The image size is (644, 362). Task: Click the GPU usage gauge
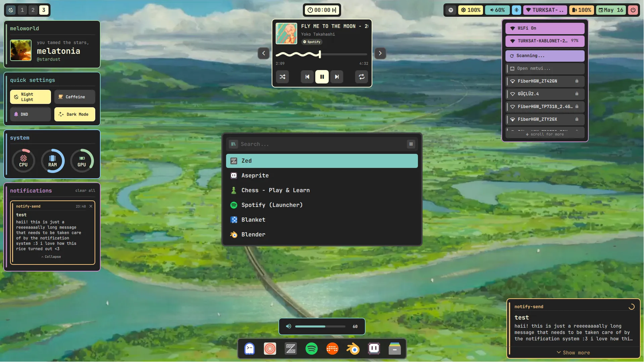[x=82, y=161]
